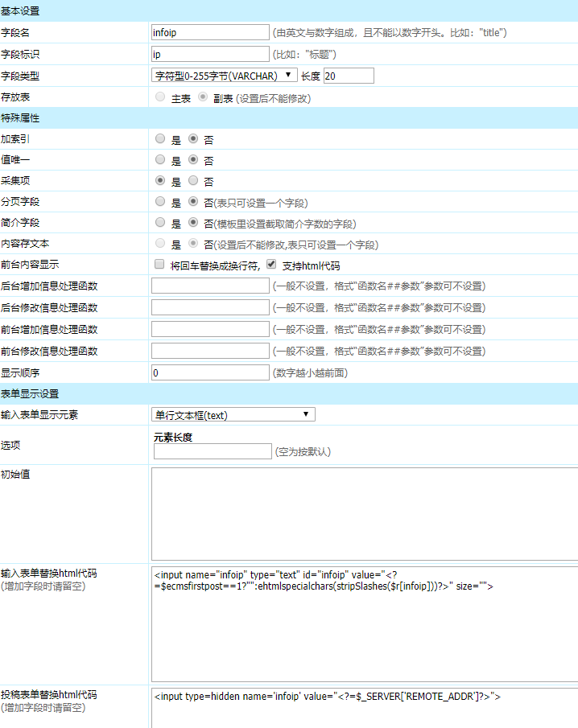The image size is (578, 728).
Task: Click the 字段名 input field
Action: tap(210, 32)
